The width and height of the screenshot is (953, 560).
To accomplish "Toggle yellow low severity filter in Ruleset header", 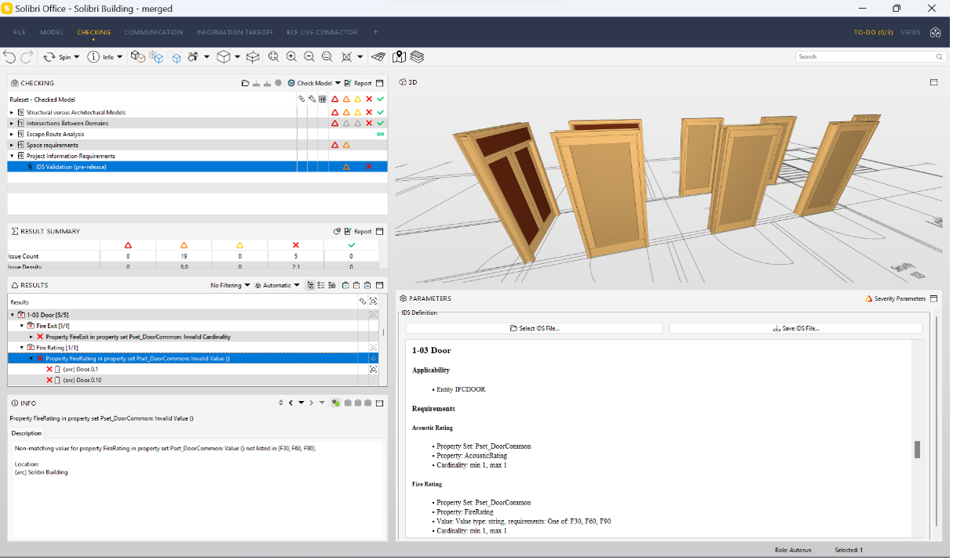I will (x=357, y=99).
